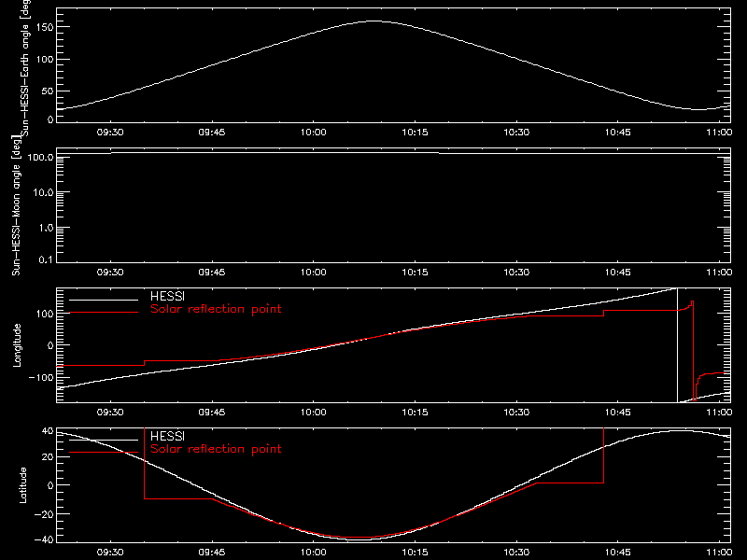
Task: Click the 0 tick on Longitude axis
Action: [51, 345]
